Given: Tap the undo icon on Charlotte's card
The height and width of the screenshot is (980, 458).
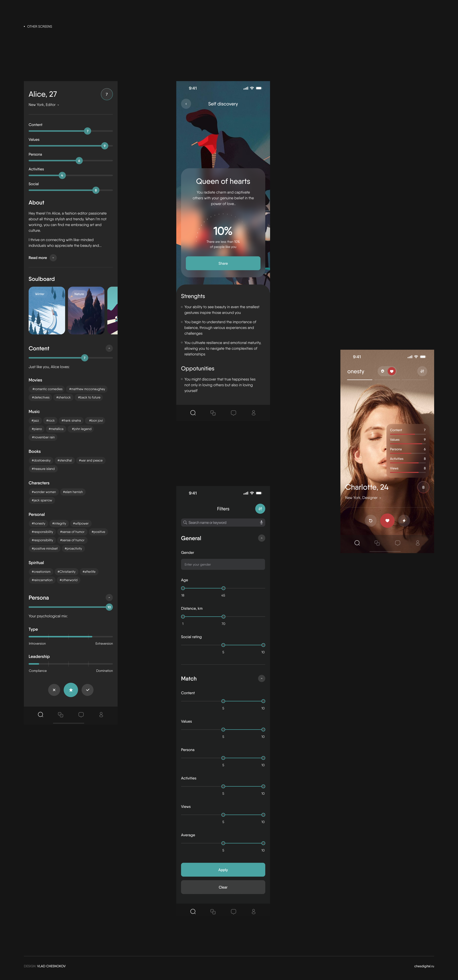Looking at the screenshot, I should click(371, 520).
